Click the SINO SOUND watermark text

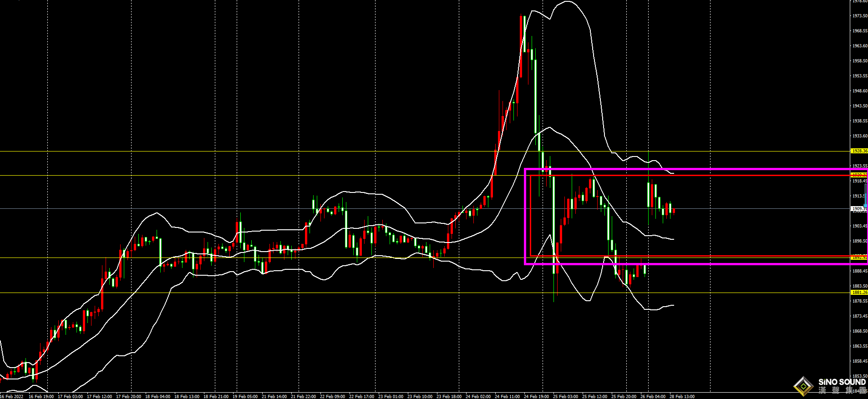coord(842,382)
